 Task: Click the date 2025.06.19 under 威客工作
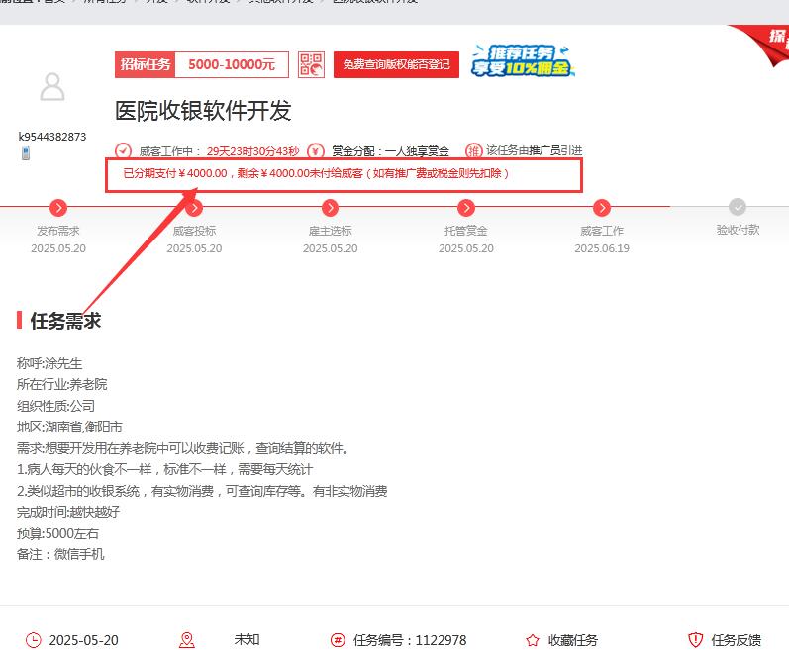[x=602, y=248]
